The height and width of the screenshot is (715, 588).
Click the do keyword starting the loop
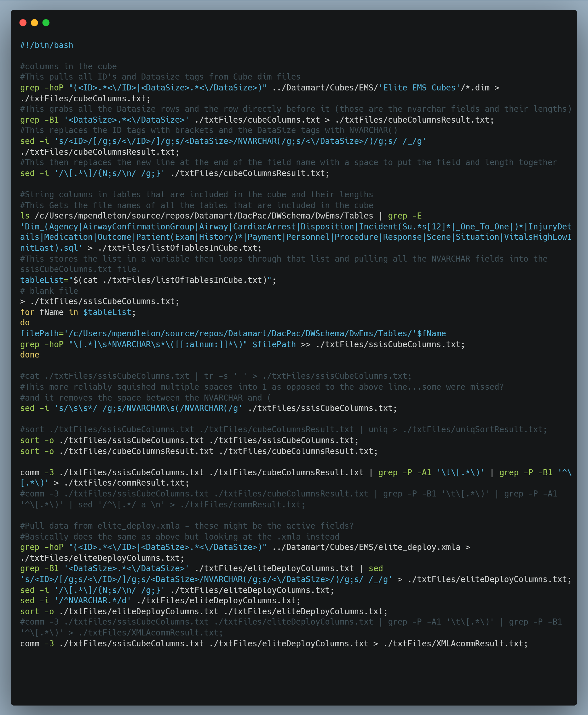25,322
